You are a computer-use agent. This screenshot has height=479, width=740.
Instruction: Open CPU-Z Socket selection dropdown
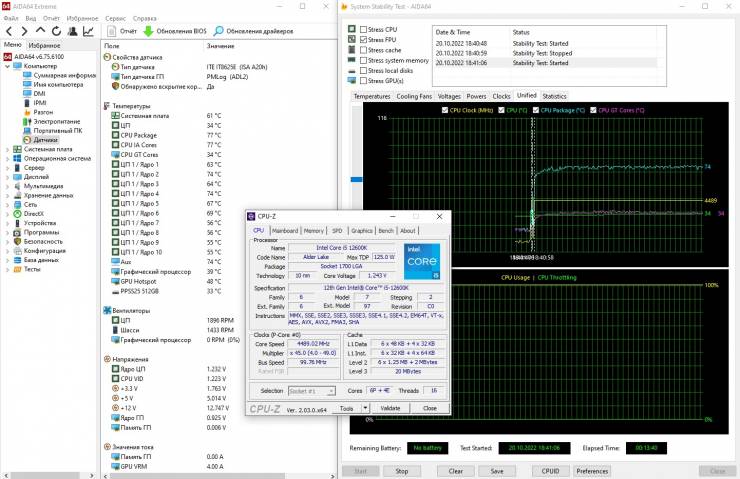311,391
